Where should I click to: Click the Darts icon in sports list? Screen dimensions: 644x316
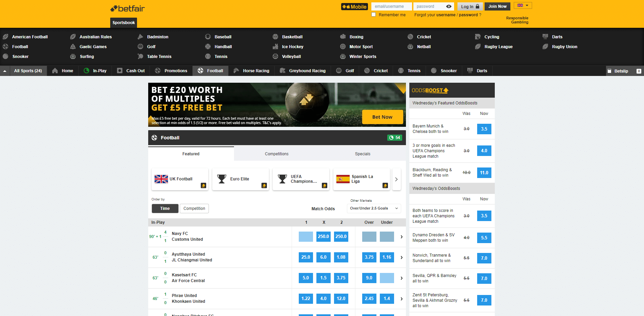[x=545, y=37]
